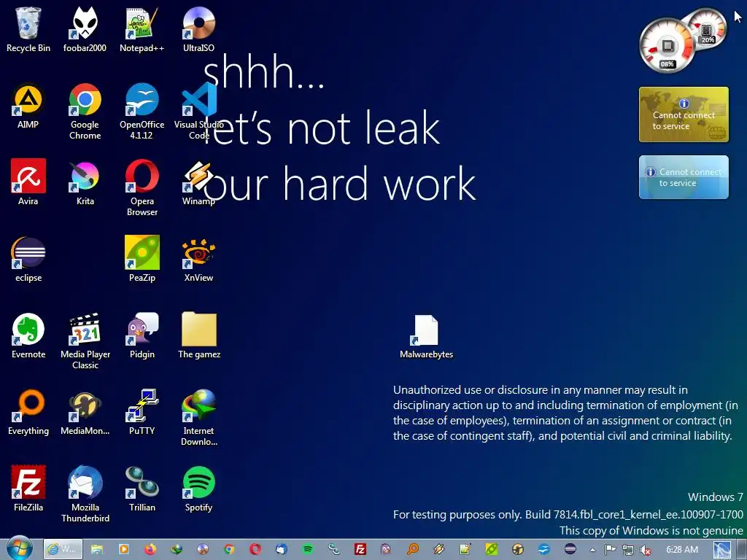Image resolution: width=747 pixels, height=560 pixels.
Task: Click the blue weather gadget 'Cannot connect'
Action: 684,177
